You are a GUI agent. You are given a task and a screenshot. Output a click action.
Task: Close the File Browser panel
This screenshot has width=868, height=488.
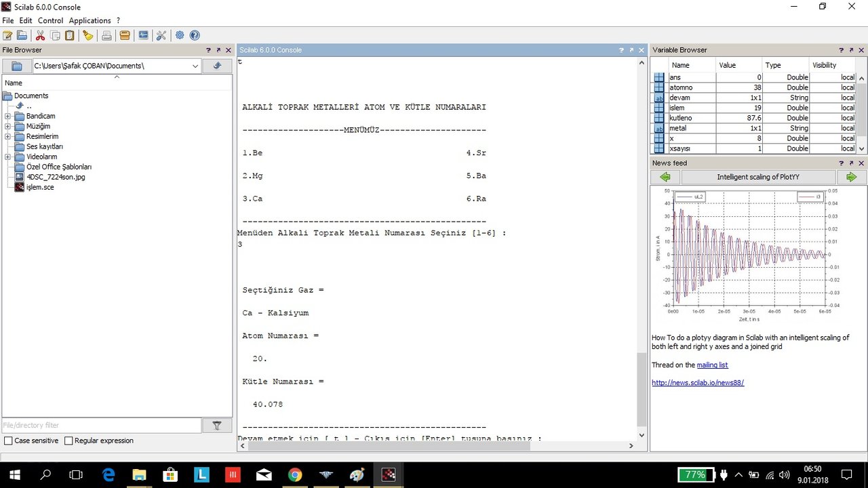click(229, 50)
